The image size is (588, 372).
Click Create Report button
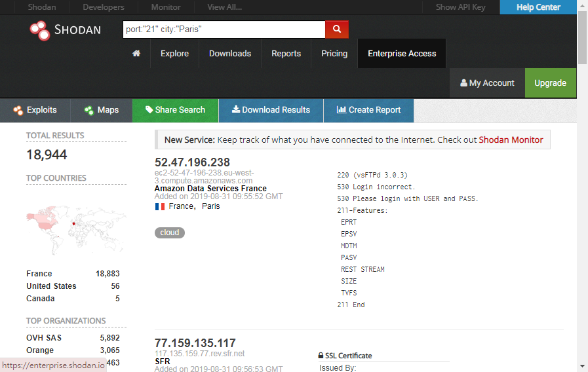click(368, 110)
